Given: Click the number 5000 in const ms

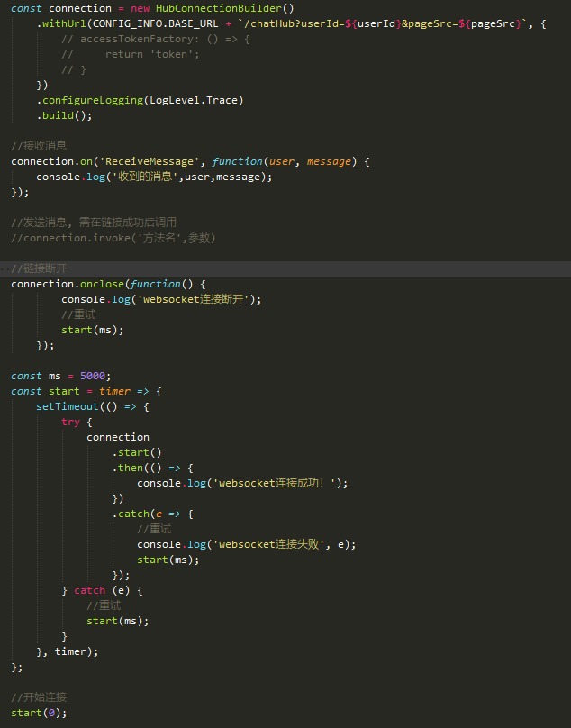Looking at the screenshot, I should click(93, 376).
